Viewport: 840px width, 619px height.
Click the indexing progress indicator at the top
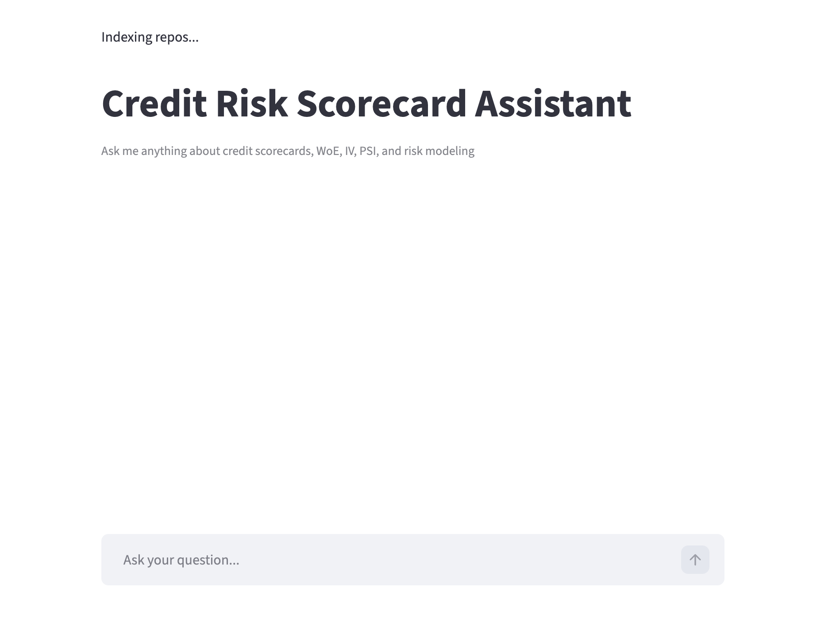point(150,37)
